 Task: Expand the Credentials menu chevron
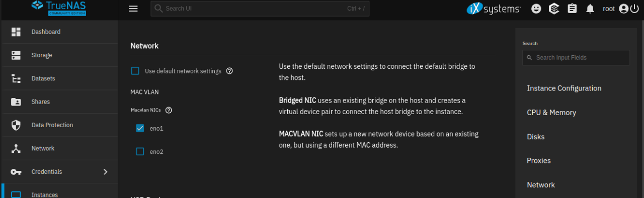click(106, 172)
